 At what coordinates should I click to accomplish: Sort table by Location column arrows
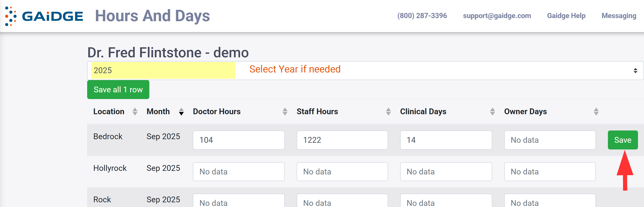[135, 112]
